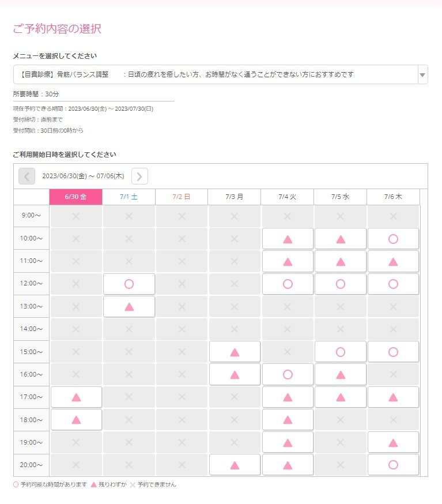The width and height of the screenshot is (442, 504).
Task: Pick the triangle slot on 7/3 at 20:00
Action: 235,465
